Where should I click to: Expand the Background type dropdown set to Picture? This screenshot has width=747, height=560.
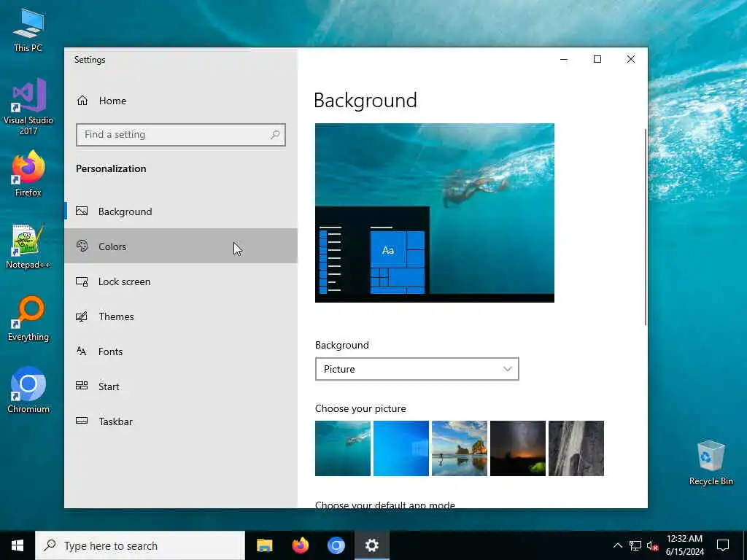417,369
